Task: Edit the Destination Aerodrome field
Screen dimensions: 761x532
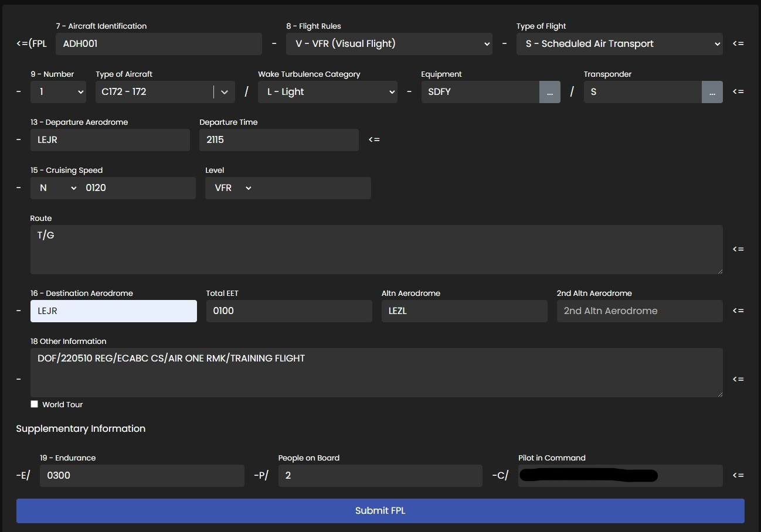Action: (114, 311)
